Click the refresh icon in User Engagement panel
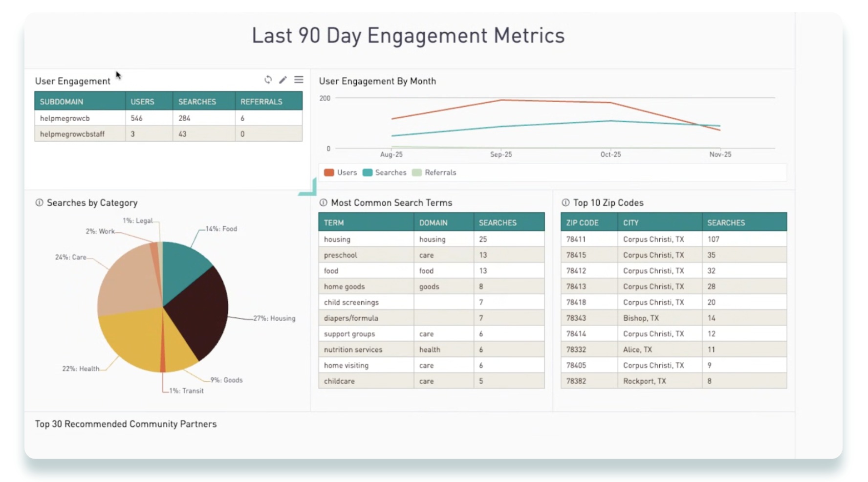This screenshot has width=868, height=482. (268, 80)
